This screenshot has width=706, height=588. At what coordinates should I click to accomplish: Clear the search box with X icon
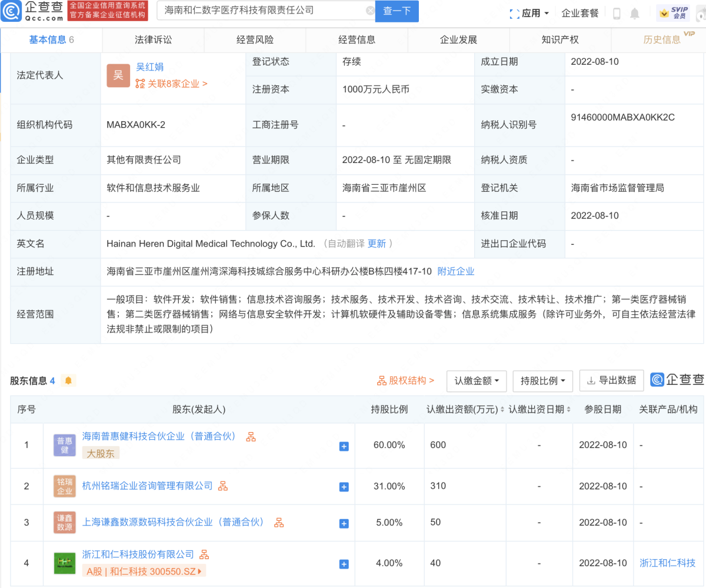pyautogui.click(x=370, y=11)
